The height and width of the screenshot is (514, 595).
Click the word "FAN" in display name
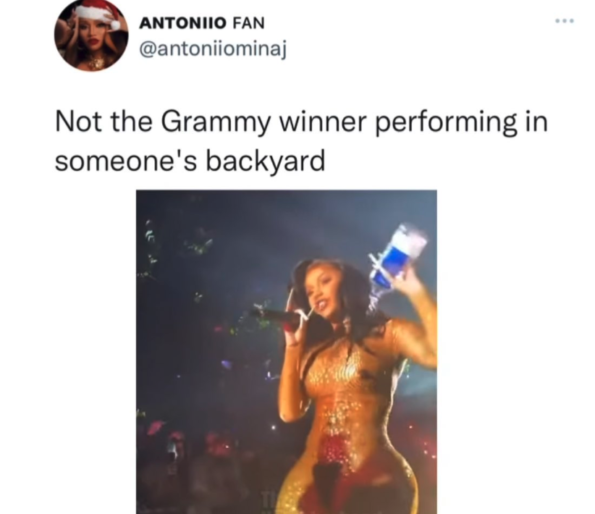pyautogui.click(x=248, y=24)
